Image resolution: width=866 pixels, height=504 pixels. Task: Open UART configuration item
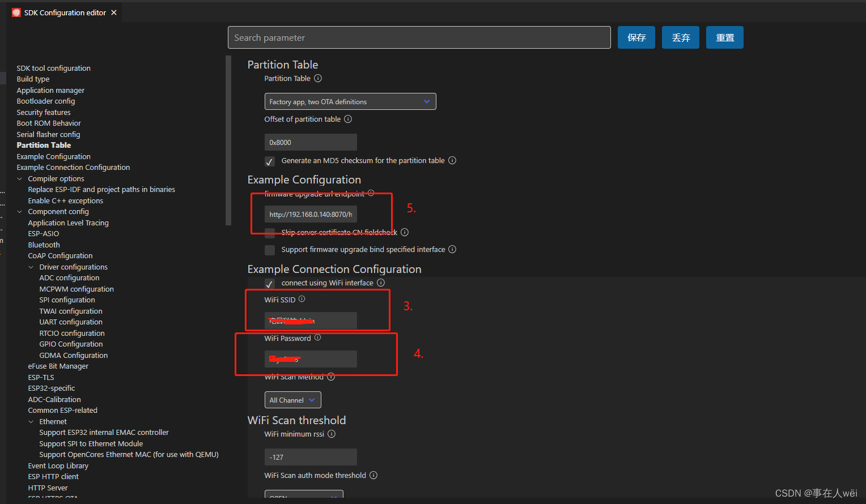[x=71, y=322]
